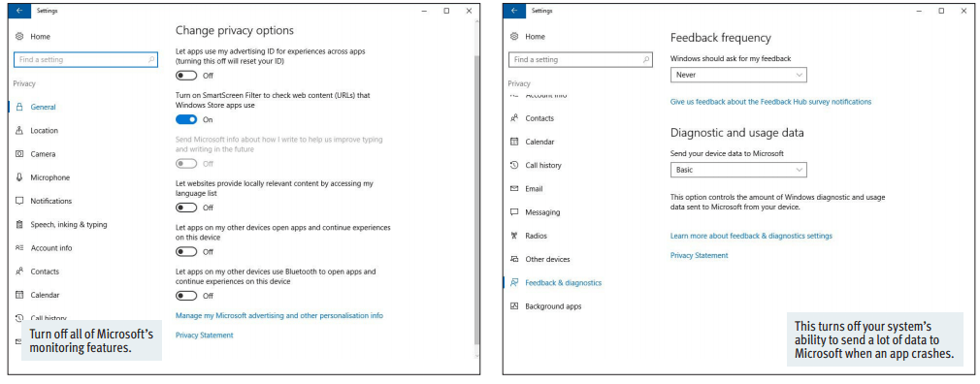
Task: Turn off the SmartScreen Filter switch
Action: [186, 119]
